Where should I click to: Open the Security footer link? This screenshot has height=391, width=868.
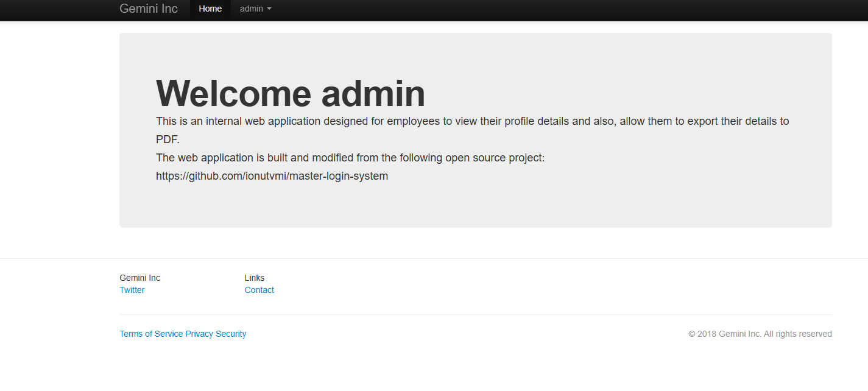(x=231, y=334)
